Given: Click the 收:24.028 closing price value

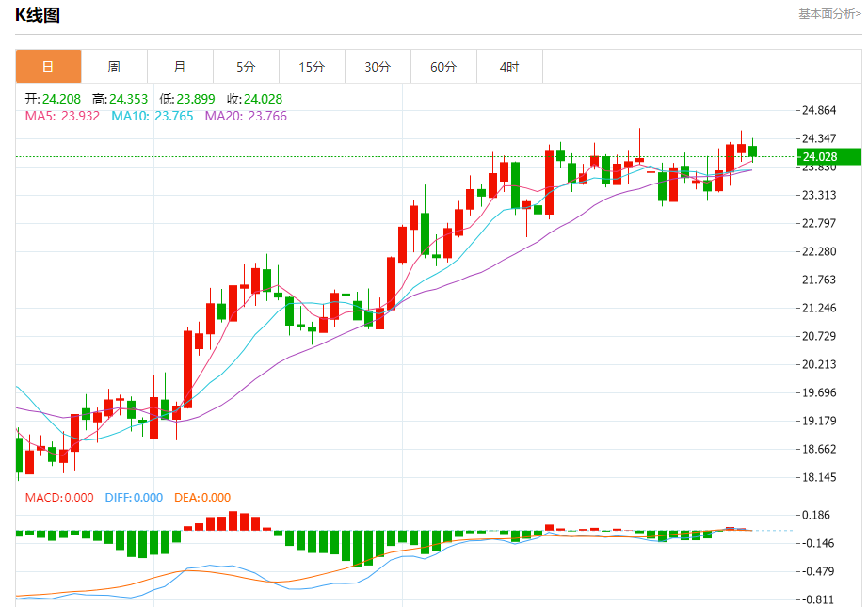Looking at the screenshot, I should (254, 99).
